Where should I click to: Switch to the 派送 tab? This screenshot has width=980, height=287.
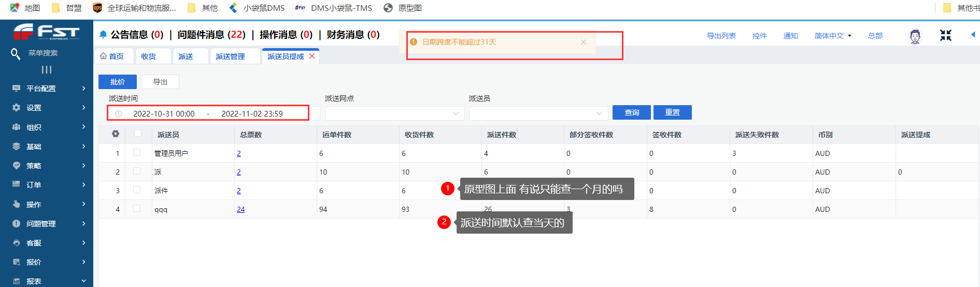(x=190, y=56)
